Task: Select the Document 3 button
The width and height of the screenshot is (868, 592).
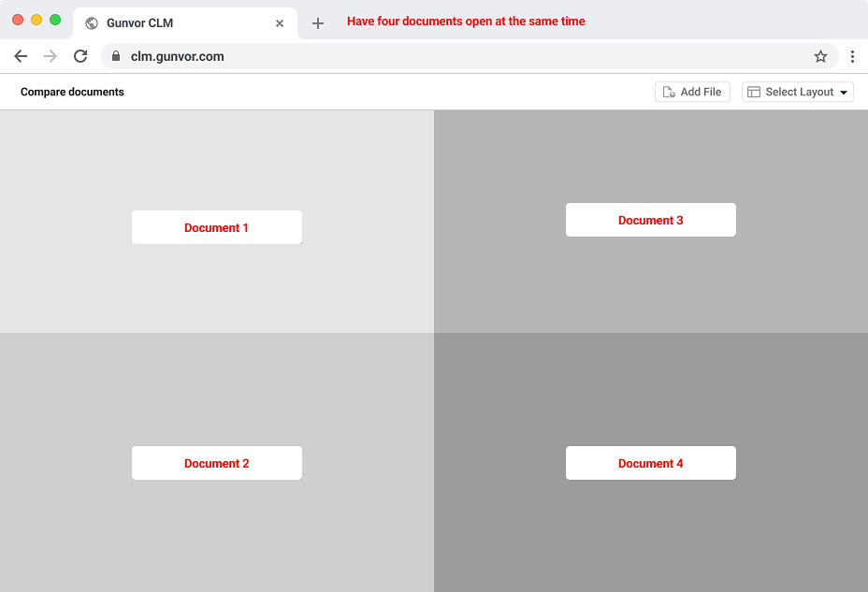Action: [x=650, y=220]
